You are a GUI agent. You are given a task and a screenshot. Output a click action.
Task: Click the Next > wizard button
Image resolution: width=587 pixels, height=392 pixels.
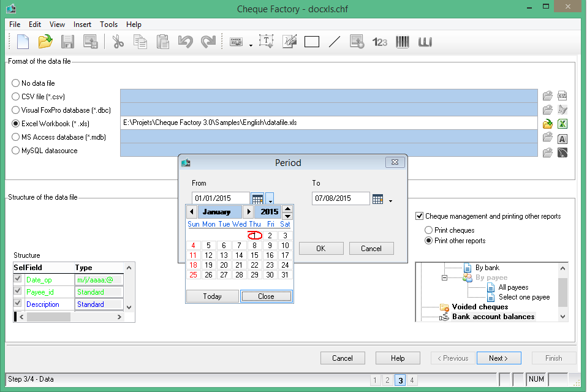[499, 358]
